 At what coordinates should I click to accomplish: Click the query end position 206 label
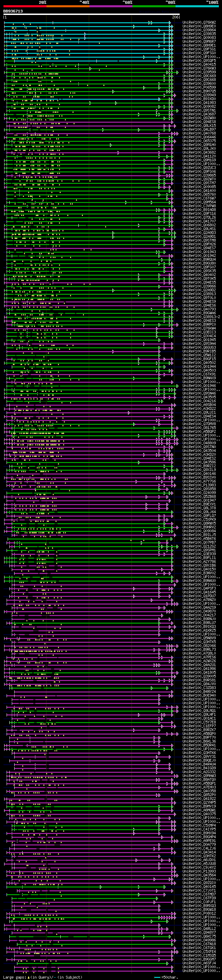175,17
